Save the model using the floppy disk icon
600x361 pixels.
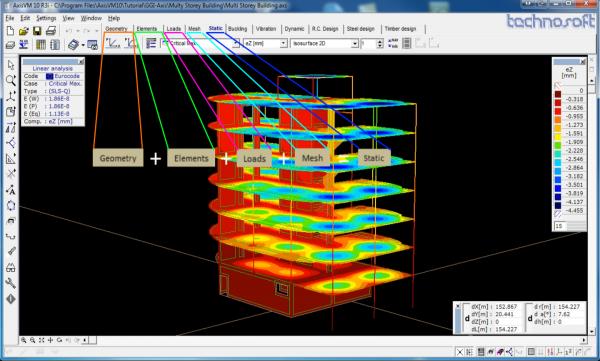(37, 31)
